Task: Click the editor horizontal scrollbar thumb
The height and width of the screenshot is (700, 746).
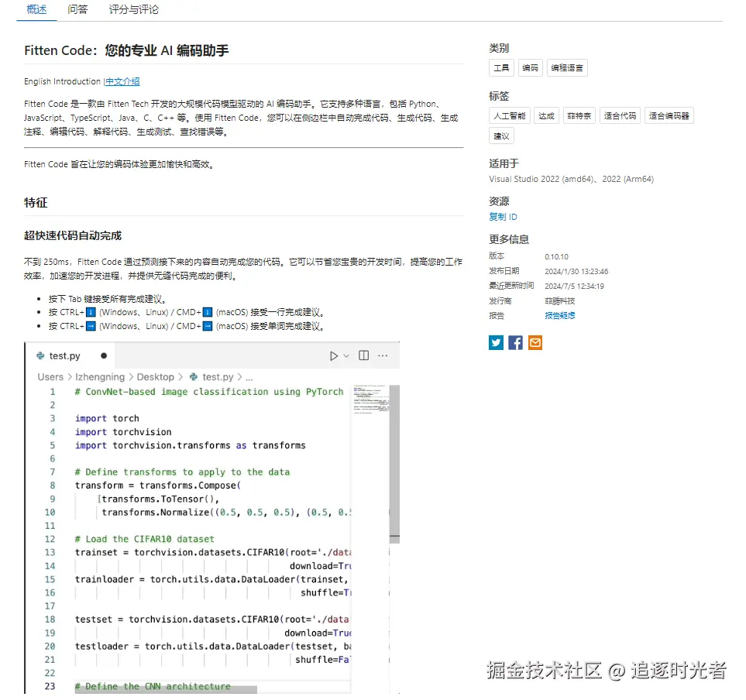Action: click(x=166, y=689)
